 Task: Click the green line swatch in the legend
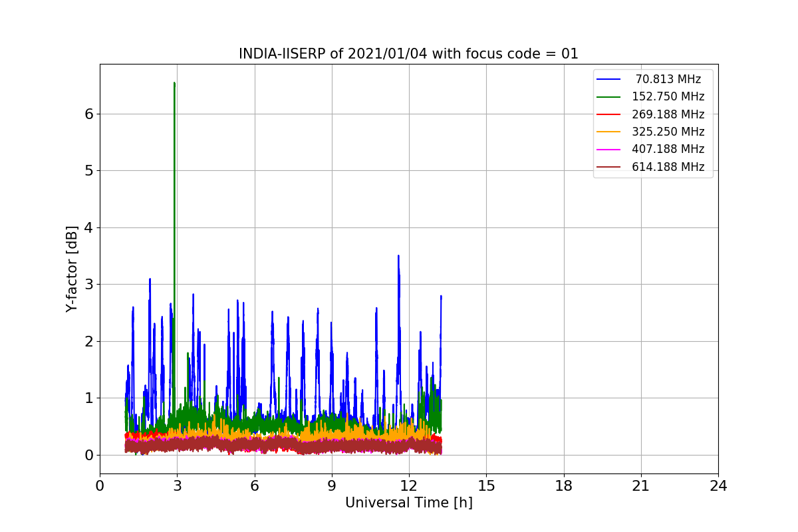[608, 97]
